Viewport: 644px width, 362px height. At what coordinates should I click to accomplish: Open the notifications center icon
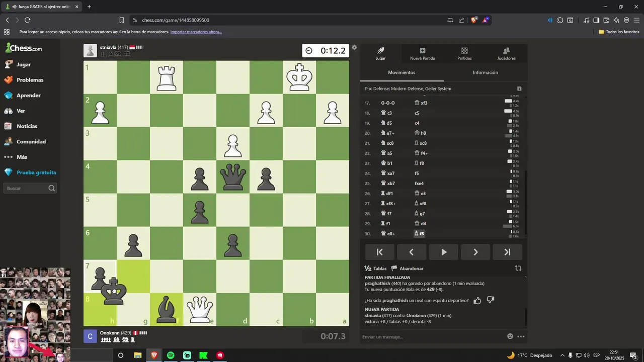click(633, 355)
